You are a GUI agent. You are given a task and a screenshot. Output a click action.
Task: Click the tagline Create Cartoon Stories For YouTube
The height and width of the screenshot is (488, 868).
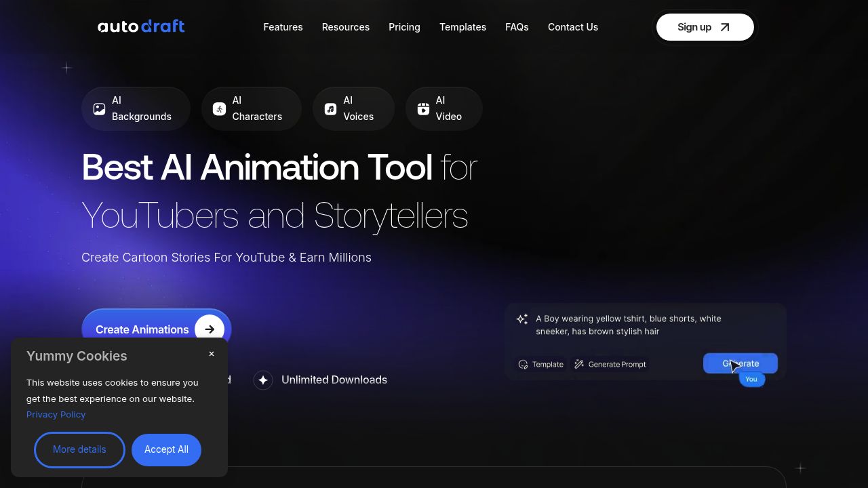(226, 258)
